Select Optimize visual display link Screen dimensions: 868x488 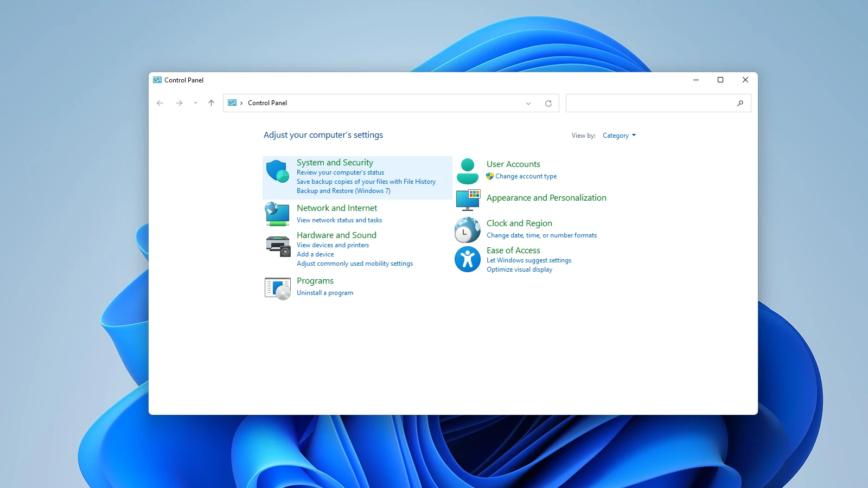pyautogui.click(x=519, y=269)
